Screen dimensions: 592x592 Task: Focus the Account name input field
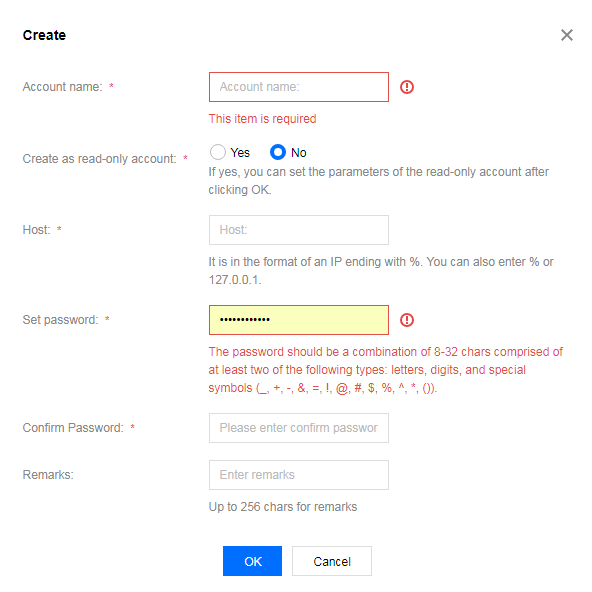(299, 87)
